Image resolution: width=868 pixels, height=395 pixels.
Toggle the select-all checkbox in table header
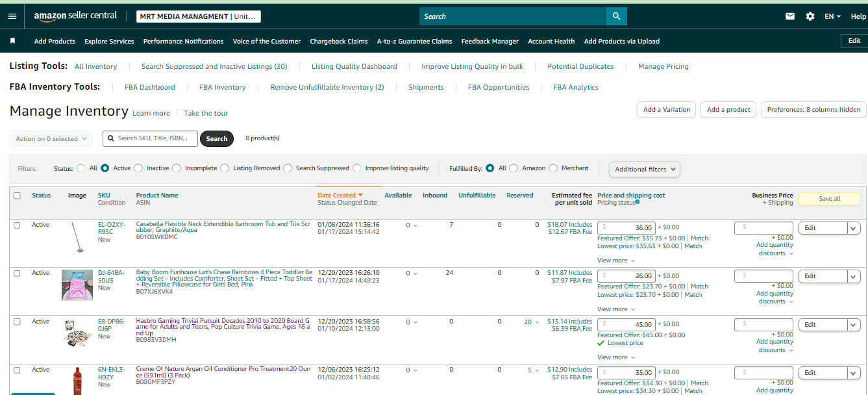[17, 196]
